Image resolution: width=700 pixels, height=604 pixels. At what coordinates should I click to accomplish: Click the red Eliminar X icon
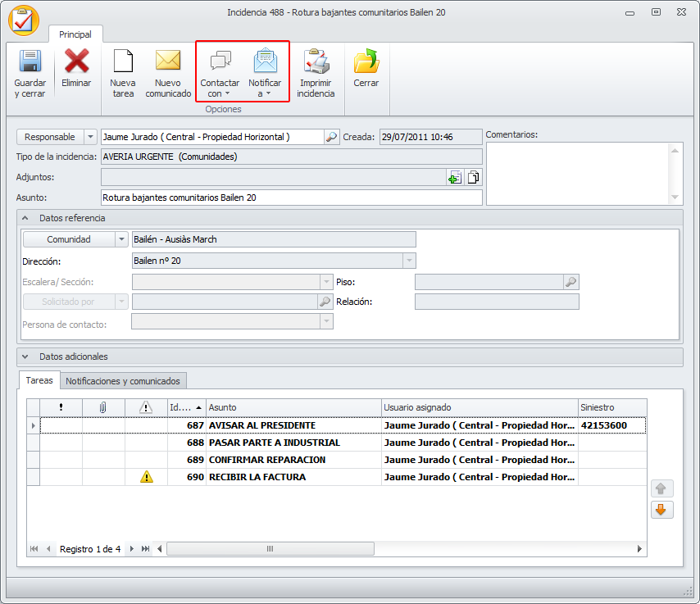(76, 61)
